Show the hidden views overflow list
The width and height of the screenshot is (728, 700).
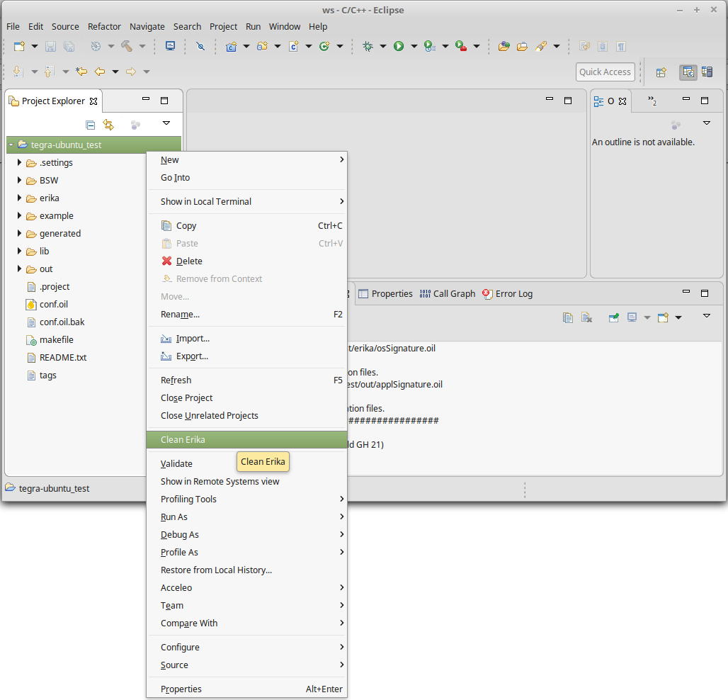tap(652, 101)
